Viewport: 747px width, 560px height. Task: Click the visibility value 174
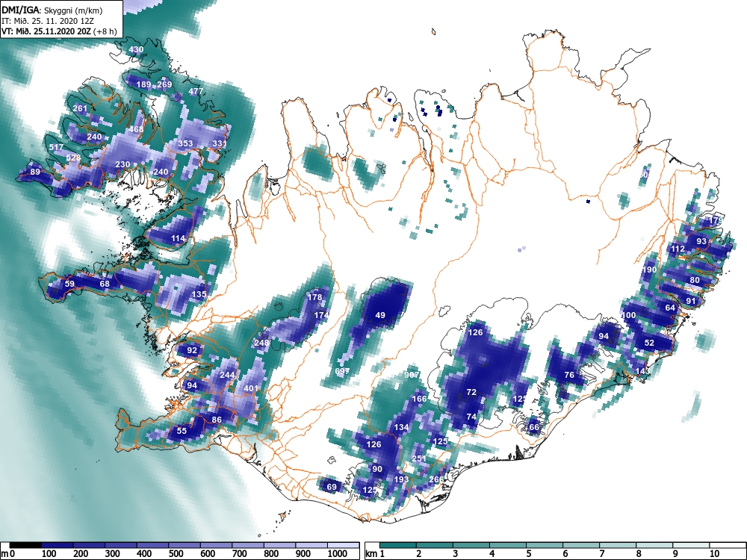pos(321,315)
